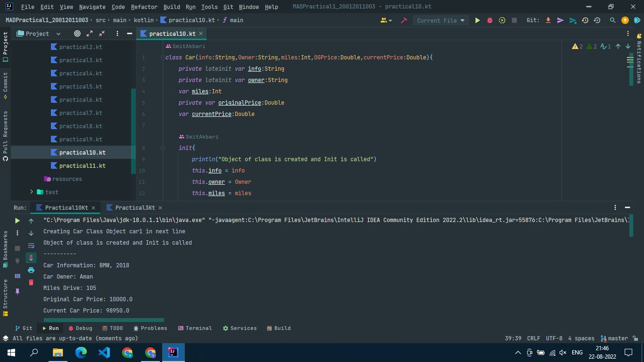Image resolution: width=644 pixels, height=362 pixels.
Task: Switch to Practical3Kt run tab
Action: (x=135, y=207)
